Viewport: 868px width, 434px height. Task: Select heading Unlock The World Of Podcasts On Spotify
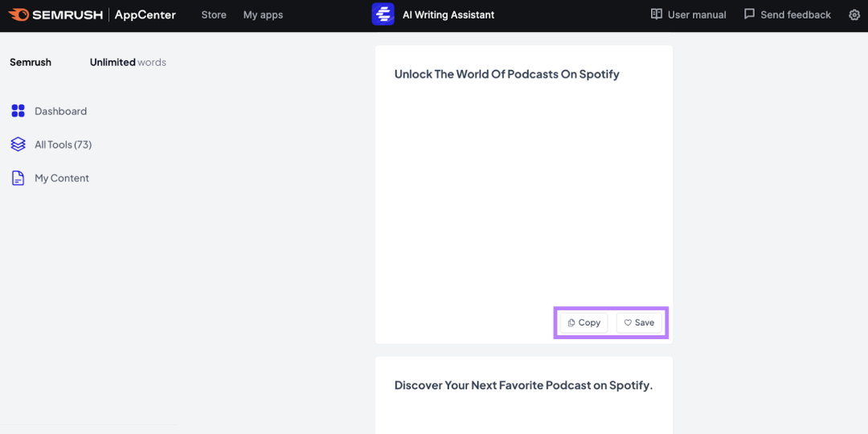pos(506,74)
